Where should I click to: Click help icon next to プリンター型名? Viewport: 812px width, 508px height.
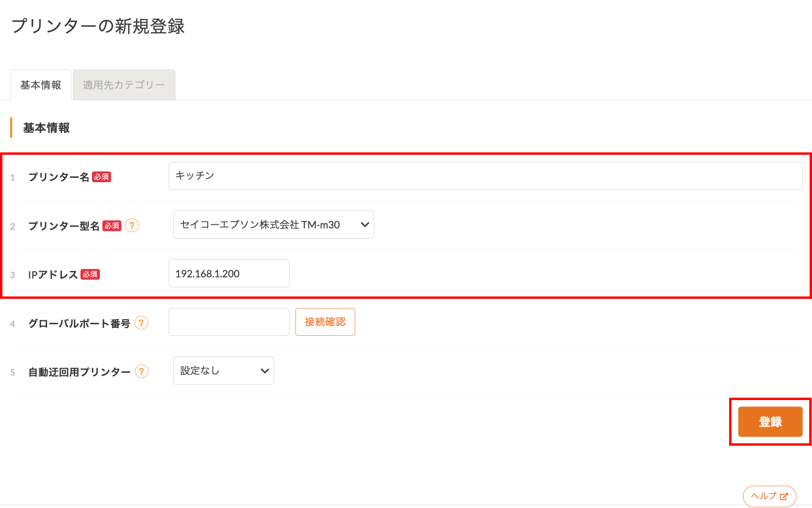coord(132,225)
